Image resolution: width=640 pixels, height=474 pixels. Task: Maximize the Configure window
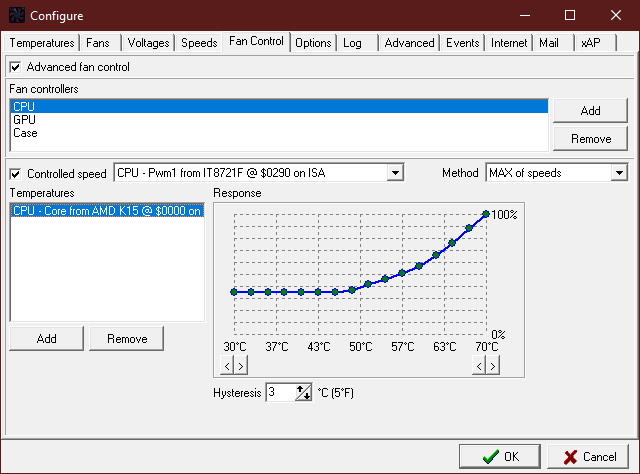coord(570,15)
